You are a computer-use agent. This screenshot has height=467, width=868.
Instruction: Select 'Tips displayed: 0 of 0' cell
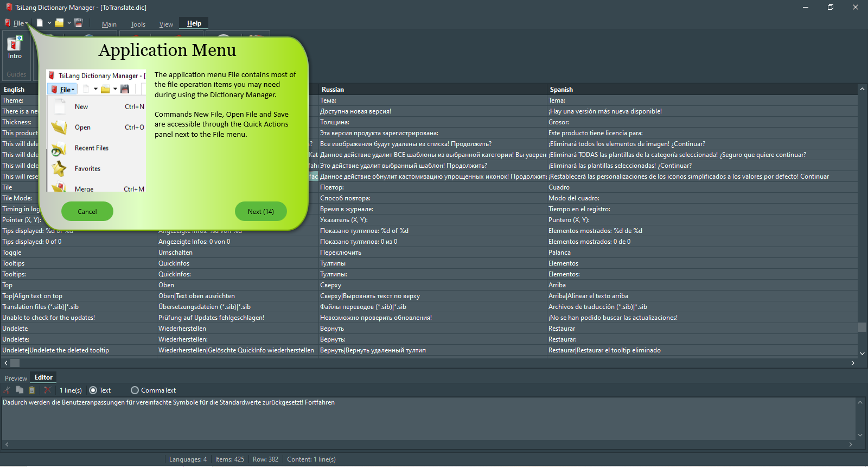pos(79,242)
